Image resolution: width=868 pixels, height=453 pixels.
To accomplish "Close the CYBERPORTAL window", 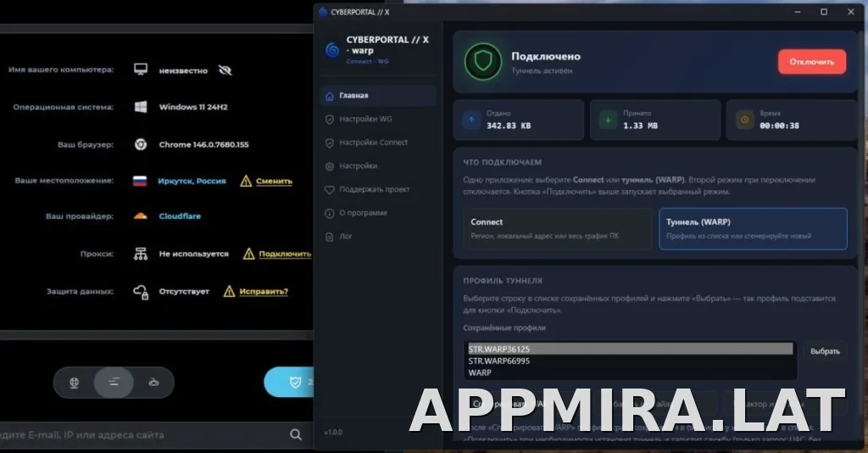I will coord(851,12).
